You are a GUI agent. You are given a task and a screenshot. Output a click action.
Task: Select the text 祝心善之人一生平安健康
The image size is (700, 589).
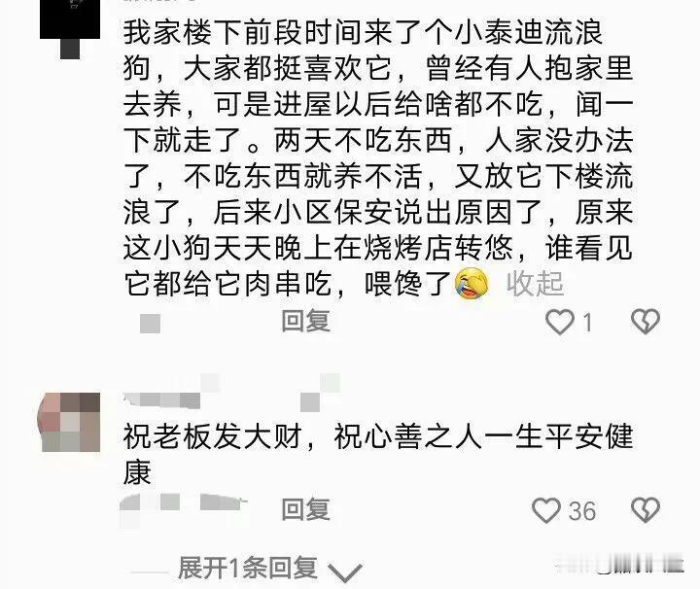point(378,454)
